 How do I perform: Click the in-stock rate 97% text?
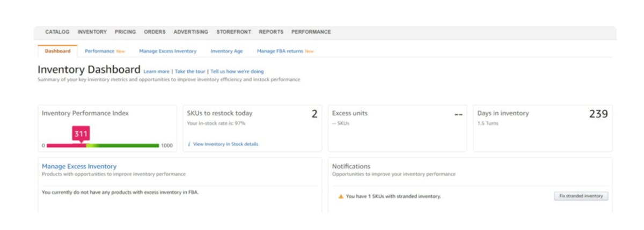(216, 123)
